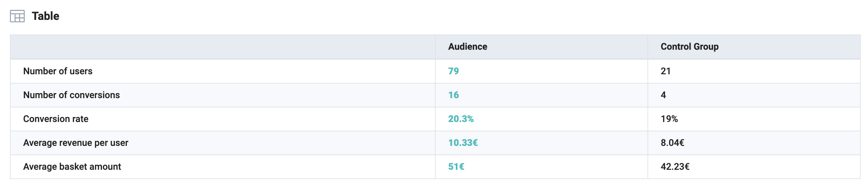868x189 pixels.
Task: Click the Control Group conversions value 4
Action: click(663, 95)
